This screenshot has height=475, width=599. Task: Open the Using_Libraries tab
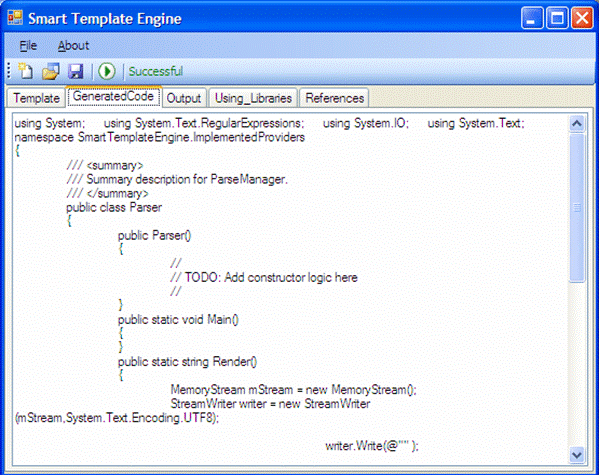click(253, 98)
